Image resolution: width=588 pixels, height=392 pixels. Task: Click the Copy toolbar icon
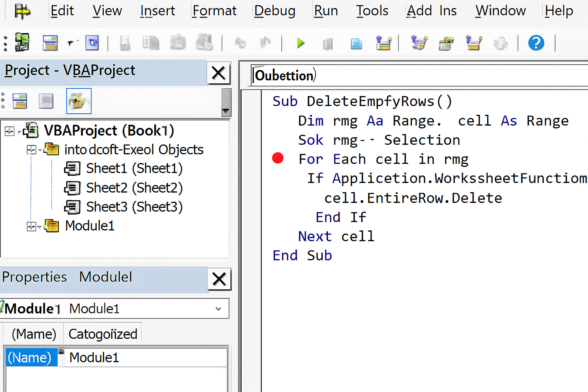pyautogui.click(x=151, y=43)
